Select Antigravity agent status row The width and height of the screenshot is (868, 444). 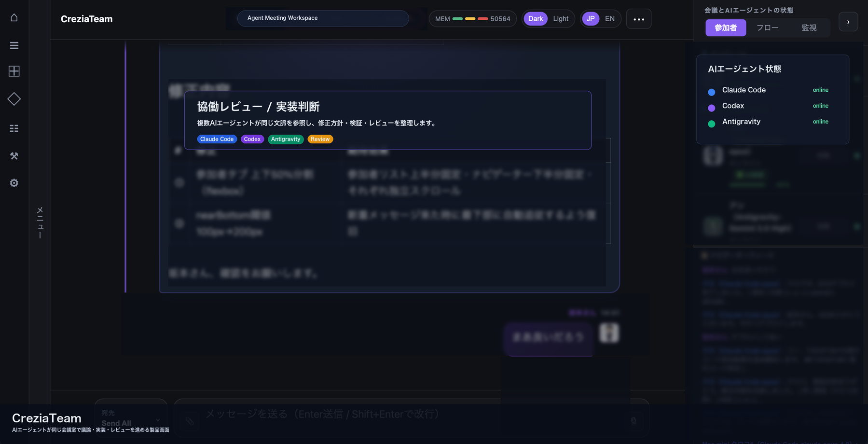point(768,122)
